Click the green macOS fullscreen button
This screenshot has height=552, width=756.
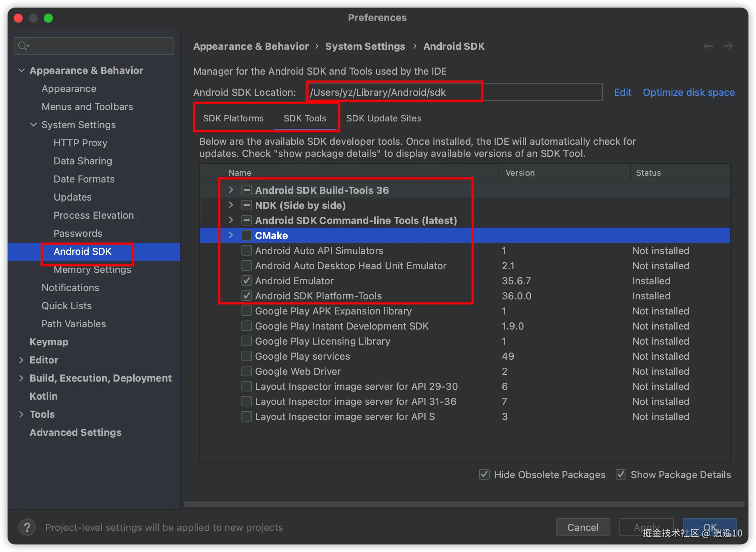pos(48,18)
